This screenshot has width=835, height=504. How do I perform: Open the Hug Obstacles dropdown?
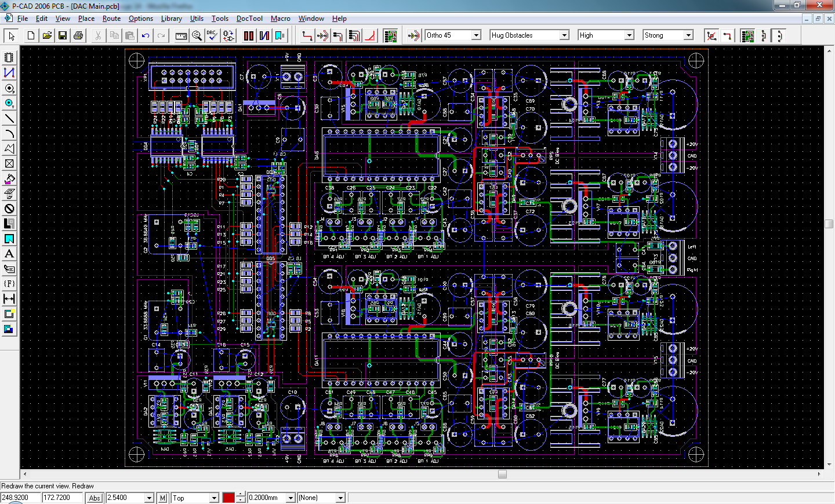click(x=564, y=35)
